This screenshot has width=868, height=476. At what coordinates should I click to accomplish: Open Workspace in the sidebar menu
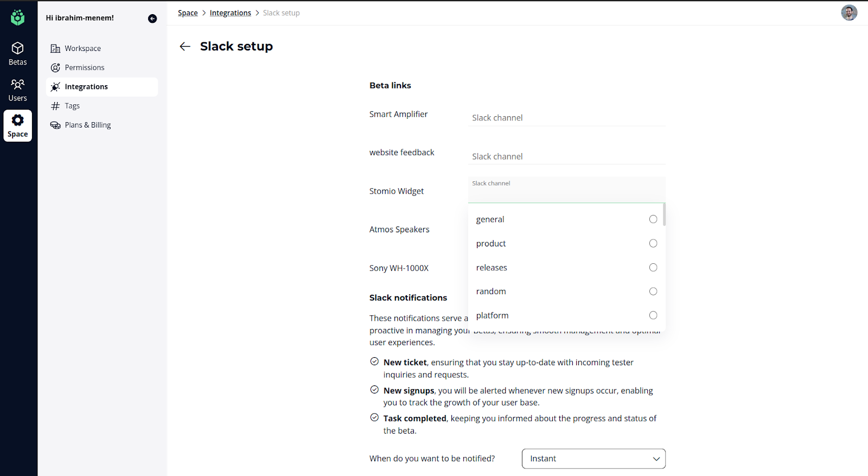pyautogui.click(x=82, y=48)
